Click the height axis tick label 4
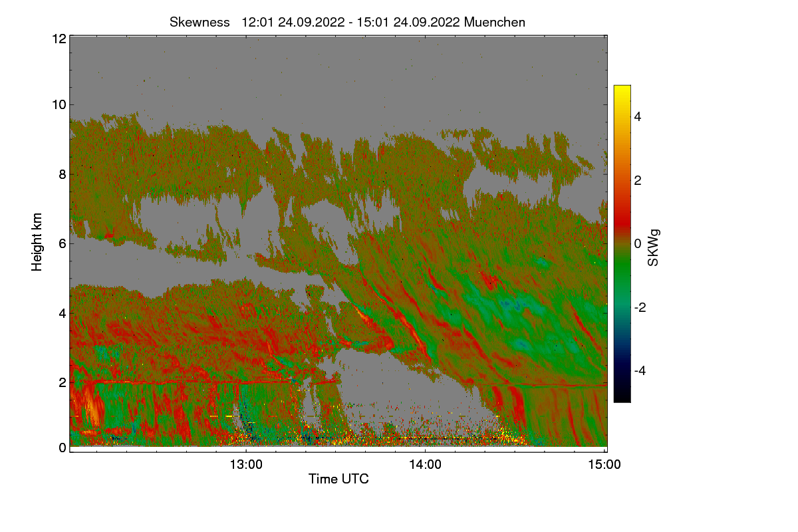 pyautogui.click(x=62, y=313)
